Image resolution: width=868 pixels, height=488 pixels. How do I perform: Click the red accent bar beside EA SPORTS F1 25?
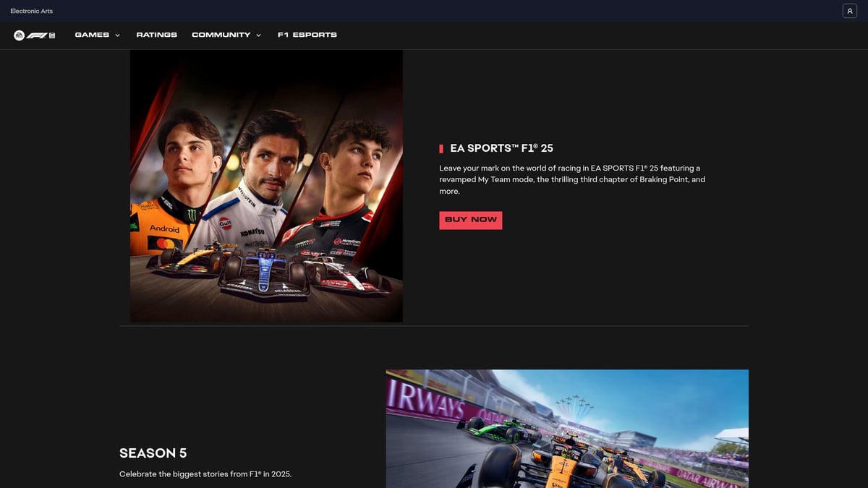[x=441, y=148]
